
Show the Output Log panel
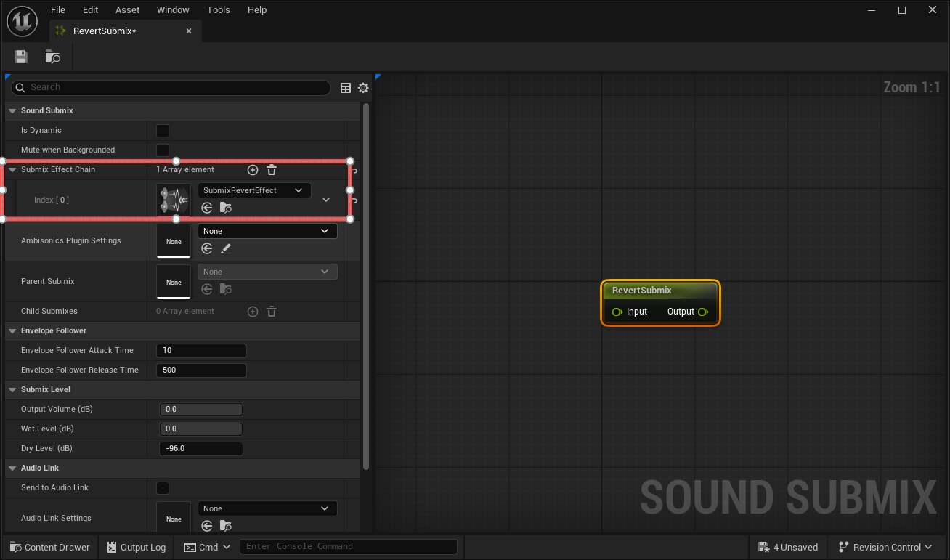tap(136, 547)
